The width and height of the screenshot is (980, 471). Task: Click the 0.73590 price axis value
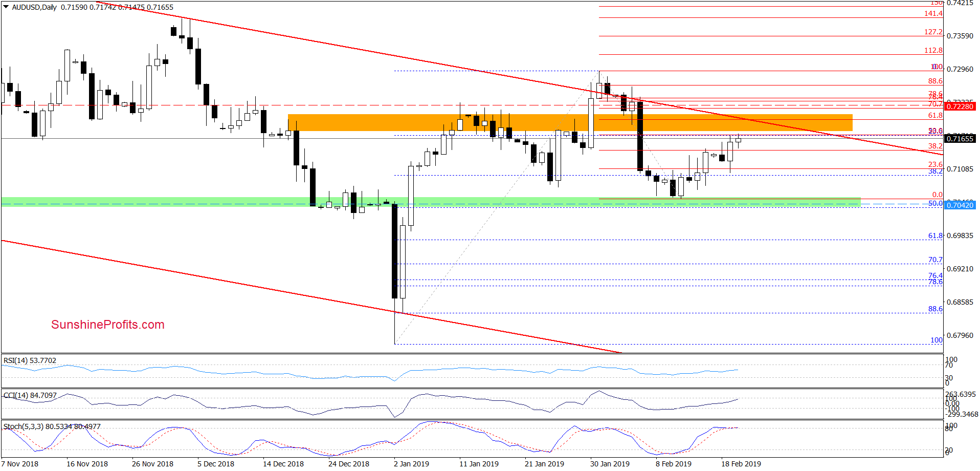pyautogui.click(x=960, y=36)
